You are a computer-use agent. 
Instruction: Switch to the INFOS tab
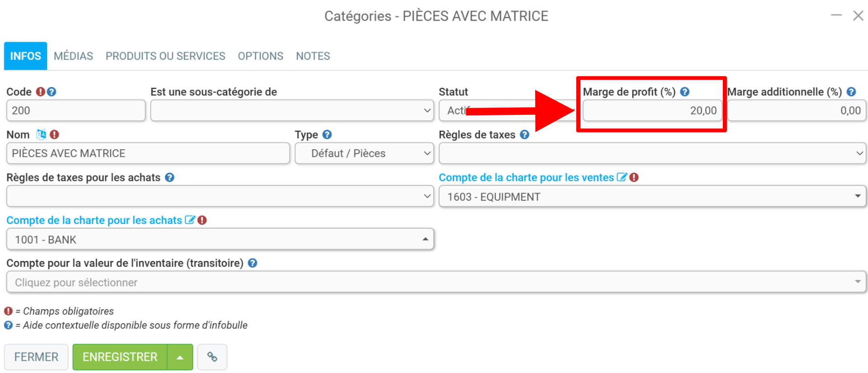(x=25, y=56)
